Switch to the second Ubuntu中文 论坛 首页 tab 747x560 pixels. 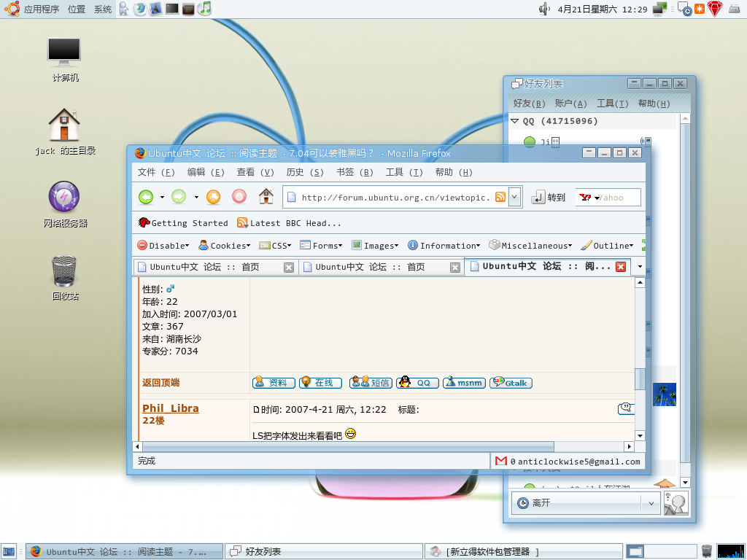381,267
